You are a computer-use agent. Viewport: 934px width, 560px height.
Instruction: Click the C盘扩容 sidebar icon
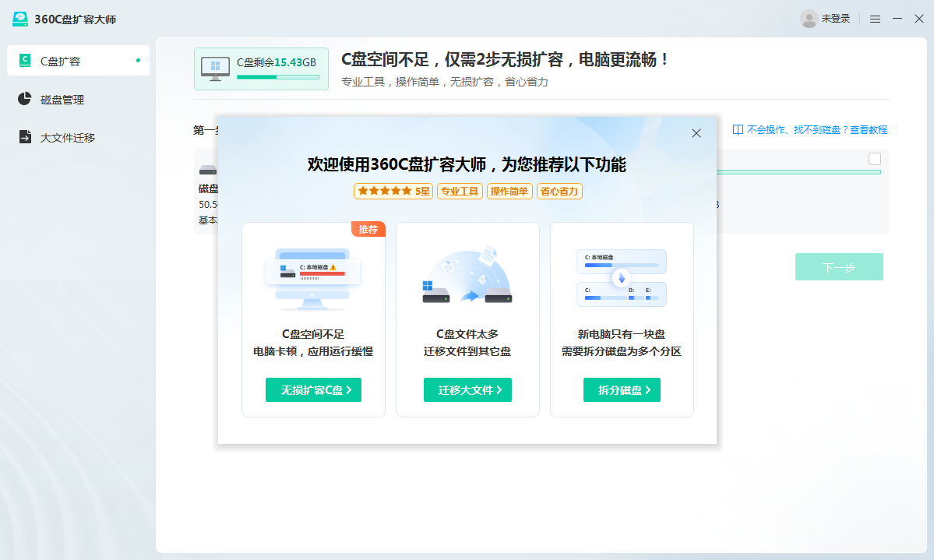tap(25, 61)
